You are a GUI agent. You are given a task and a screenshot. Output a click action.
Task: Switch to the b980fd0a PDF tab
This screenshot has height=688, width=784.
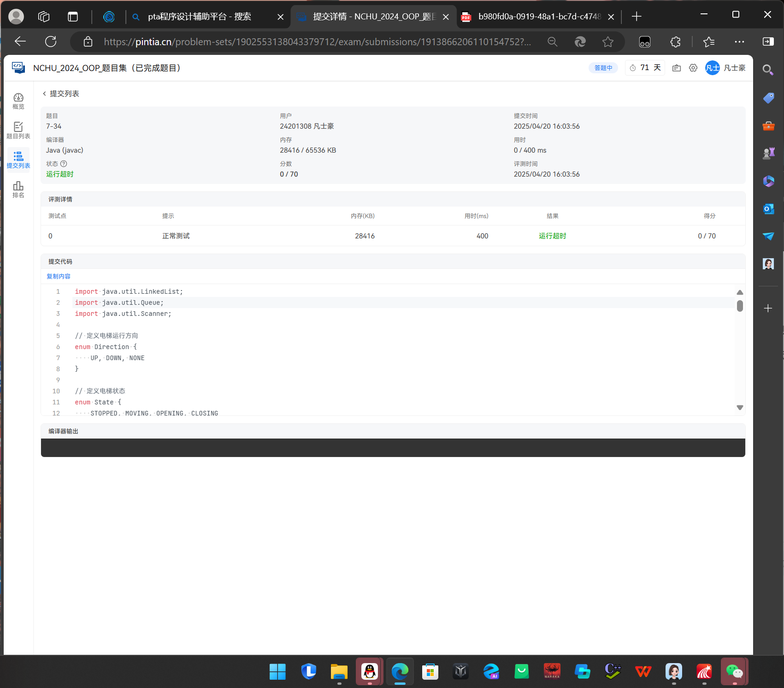(540, 17)
